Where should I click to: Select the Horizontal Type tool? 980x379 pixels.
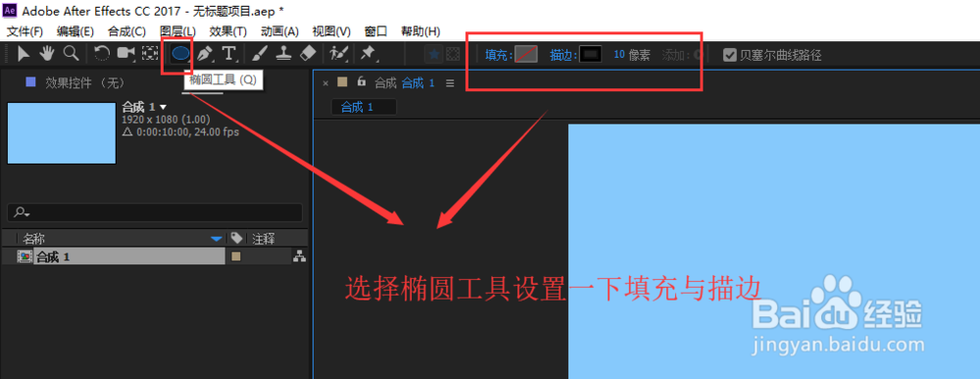tap(229, 54)
